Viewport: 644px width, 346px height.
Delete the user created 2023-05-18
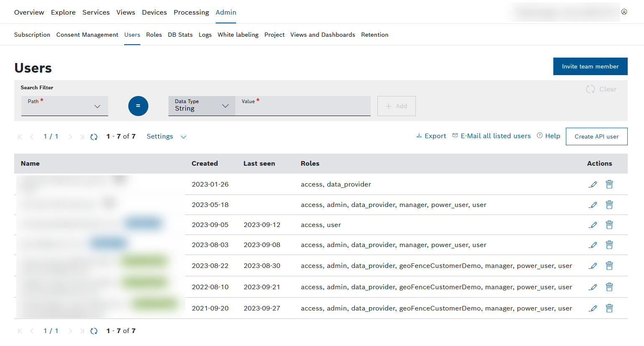[609, 205]
